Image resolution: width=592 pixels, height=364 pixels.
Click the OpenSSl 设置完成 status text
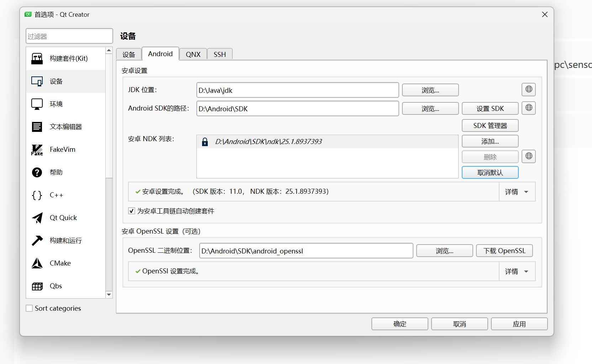point(171,272)
